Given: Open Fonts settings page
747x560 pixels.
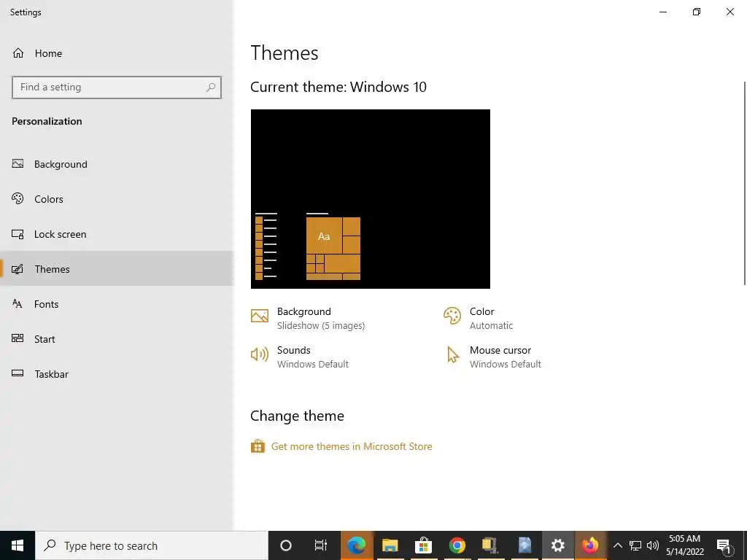Looking at the screenshot, I should point(117,304).
